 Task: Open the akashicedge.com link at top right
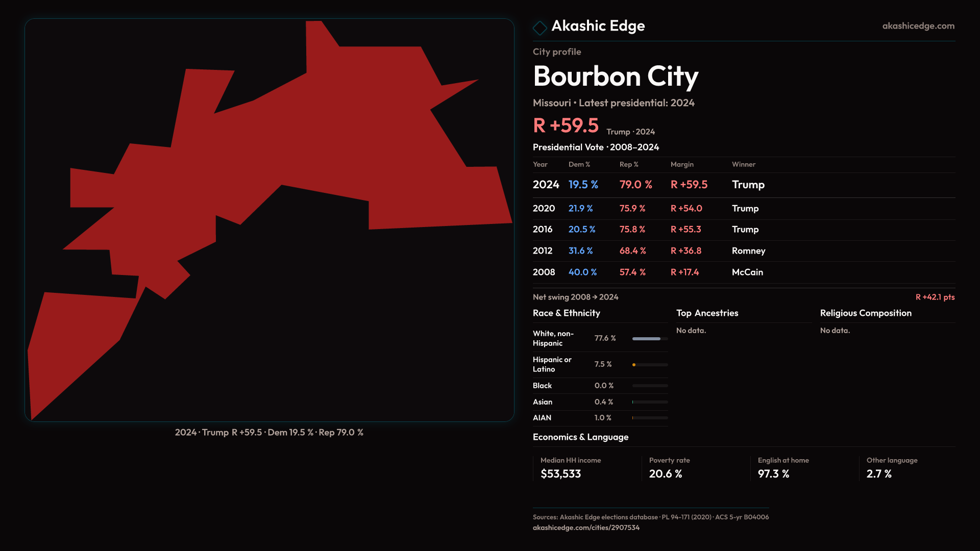tap(918, 26)
